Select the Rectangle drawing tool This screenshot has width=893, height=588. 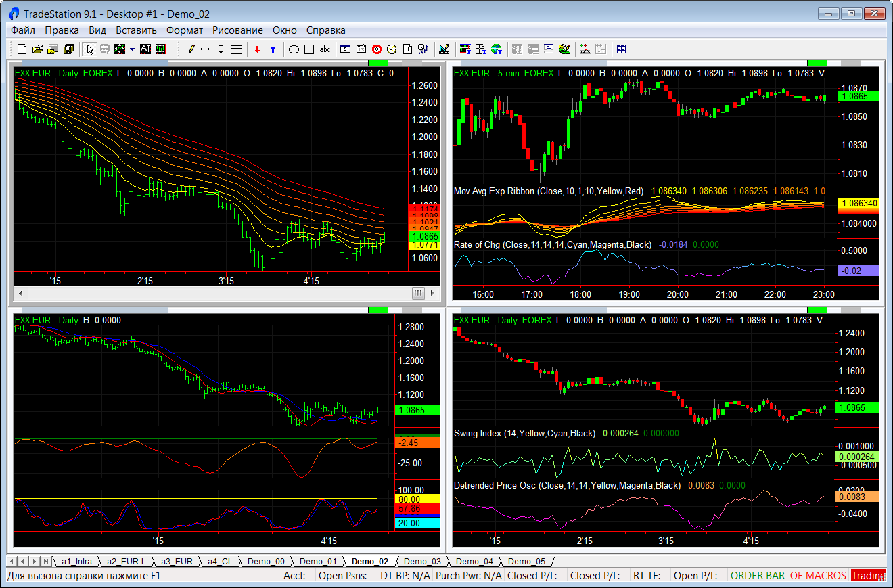click(x=309, y=49)
